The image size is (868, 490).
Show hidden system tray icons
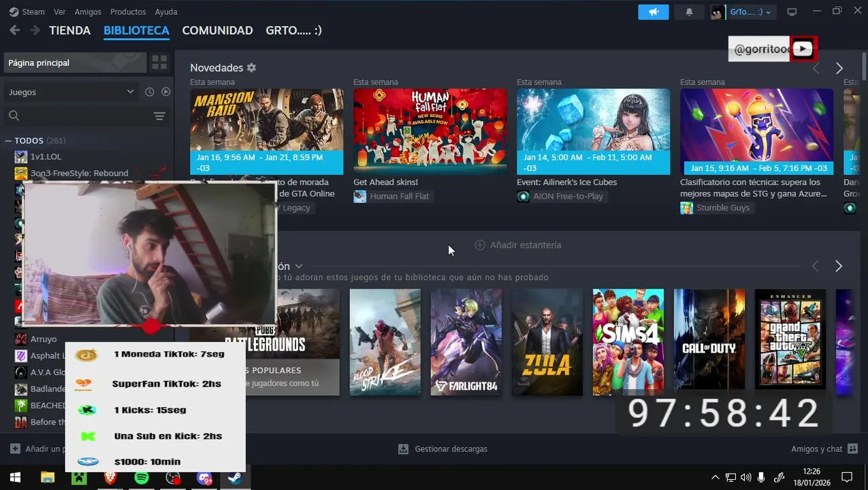[715, 478]
